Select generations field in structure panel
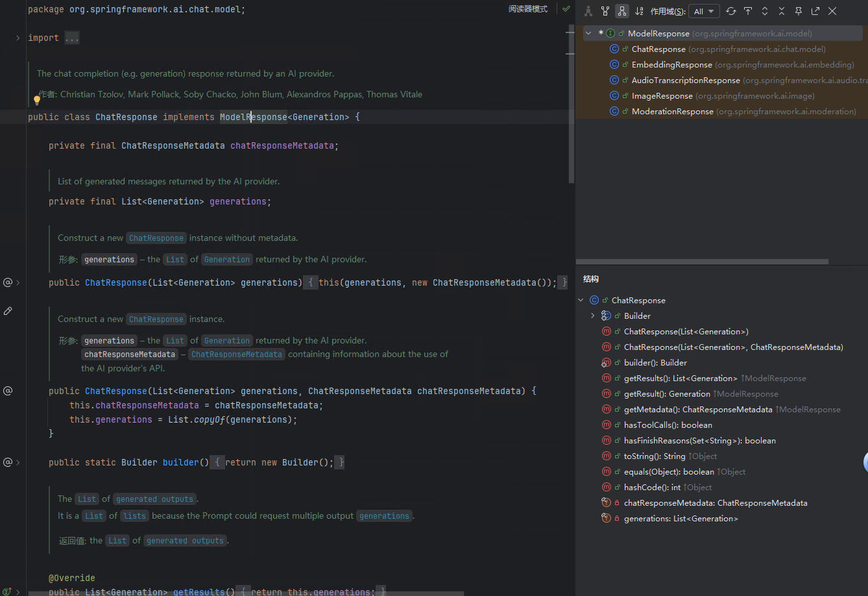 (x=681, y=518)
